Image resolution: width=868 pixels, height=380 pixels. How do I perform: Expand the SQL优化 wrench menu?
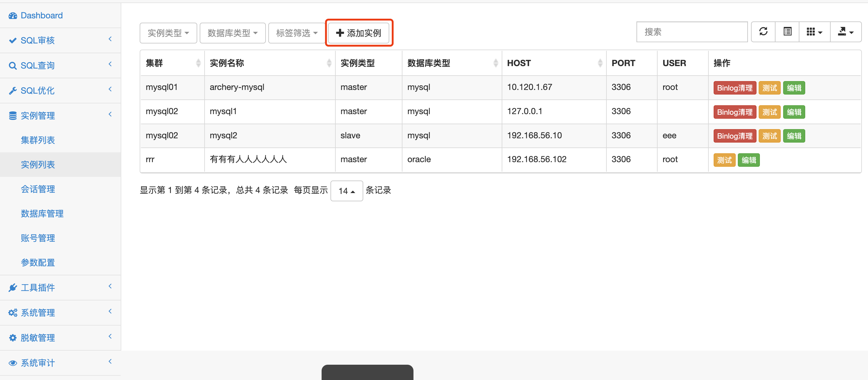[37, 91]
